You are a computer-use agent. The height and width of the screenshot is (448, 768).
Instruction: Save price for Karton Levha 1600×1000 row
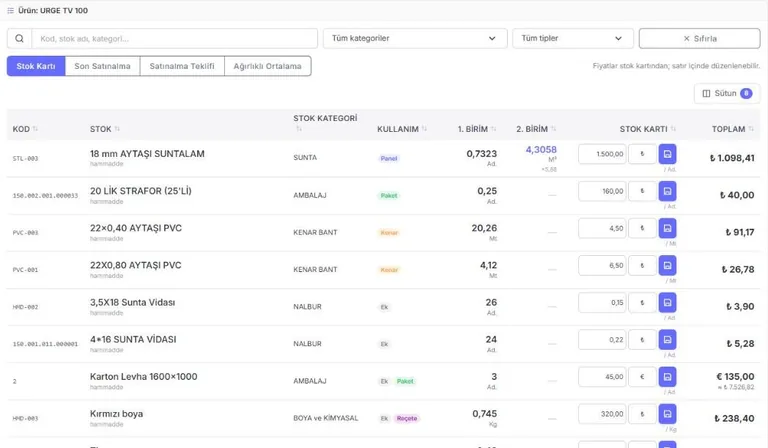tap(667, 377)
